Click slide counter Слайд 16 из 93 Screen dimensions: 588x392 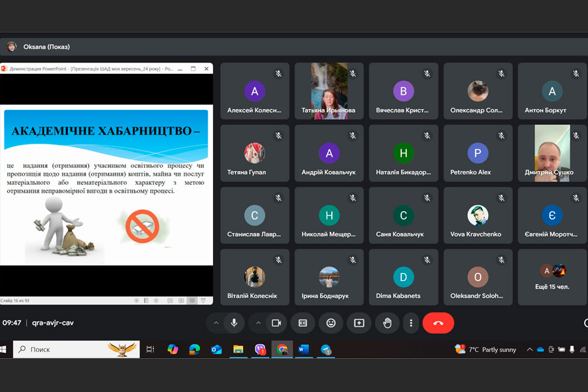coord(15,301)
